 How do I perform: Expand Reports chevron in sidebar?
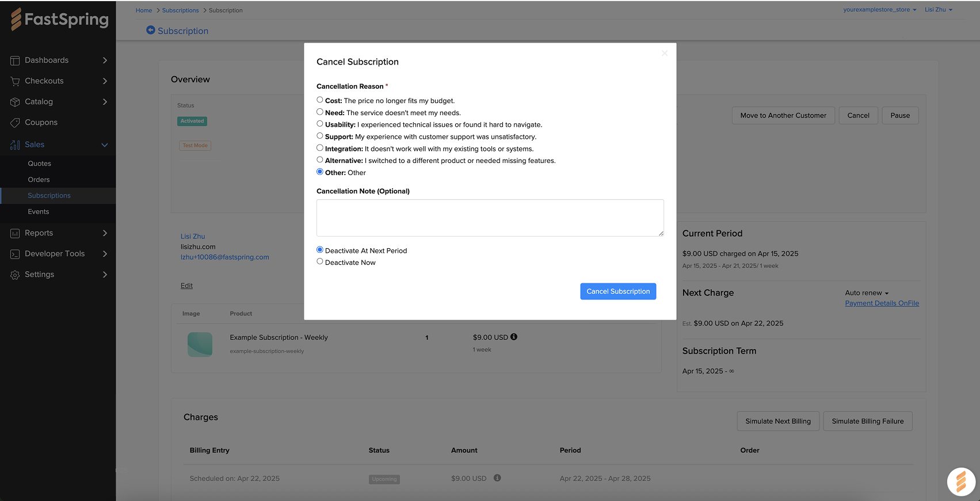105,233
